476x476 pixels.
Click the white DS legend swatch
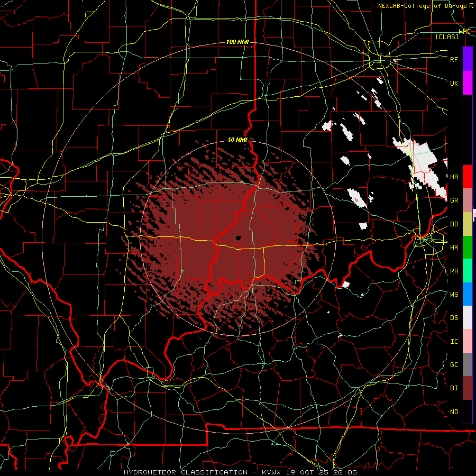(x=467, y=317)
